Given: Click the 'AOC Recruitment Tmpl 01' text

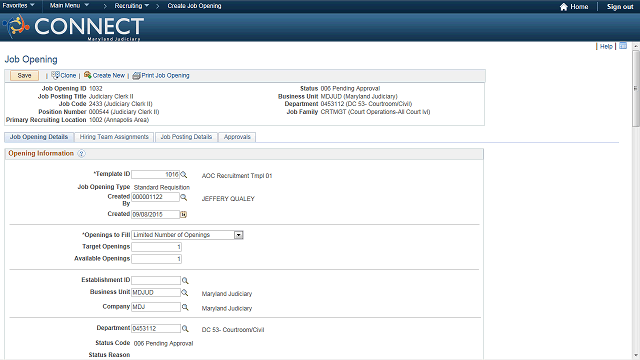Looking at the screenshot, I should pos(237,176).
